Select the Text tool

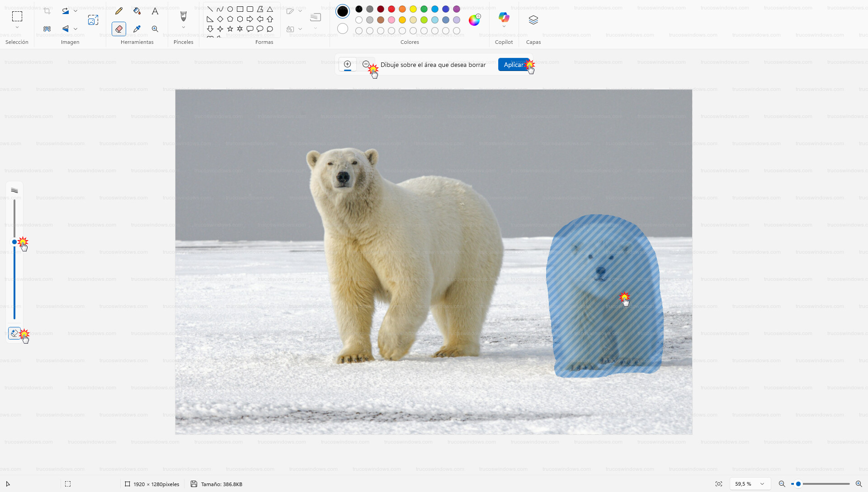pyautogui.click(x=155, y=11)
